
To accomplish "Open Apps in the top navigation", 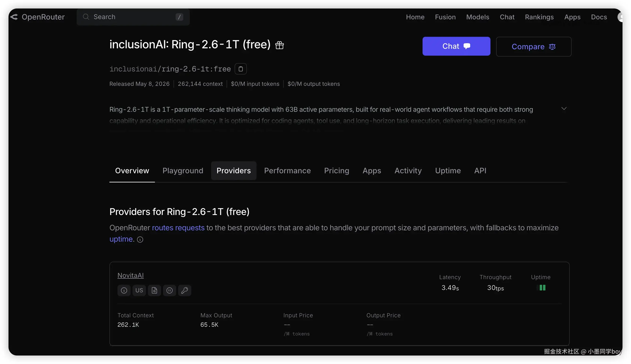I will (572, 17).
